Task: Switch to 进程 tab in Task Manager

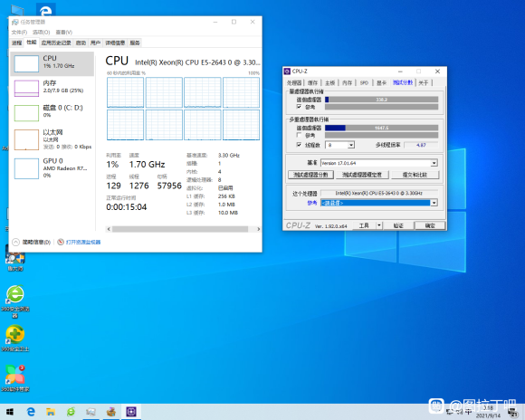Action: click(x=16, y=43)
